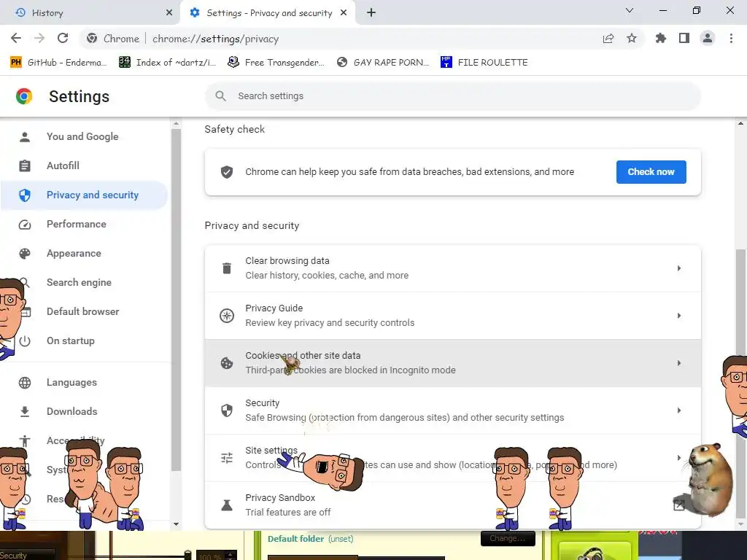The image size is (747, 560).
Task: Open a new tab with the plus button
Action: 371,13
